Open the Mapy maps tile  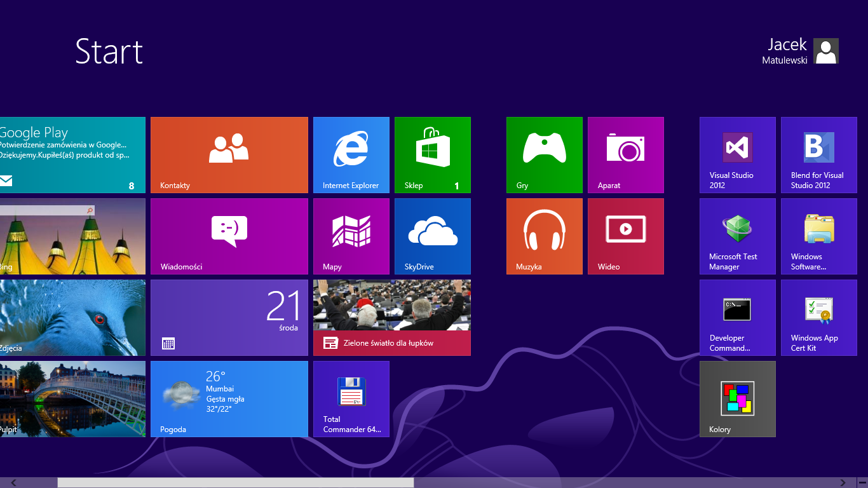coord(351,236)
